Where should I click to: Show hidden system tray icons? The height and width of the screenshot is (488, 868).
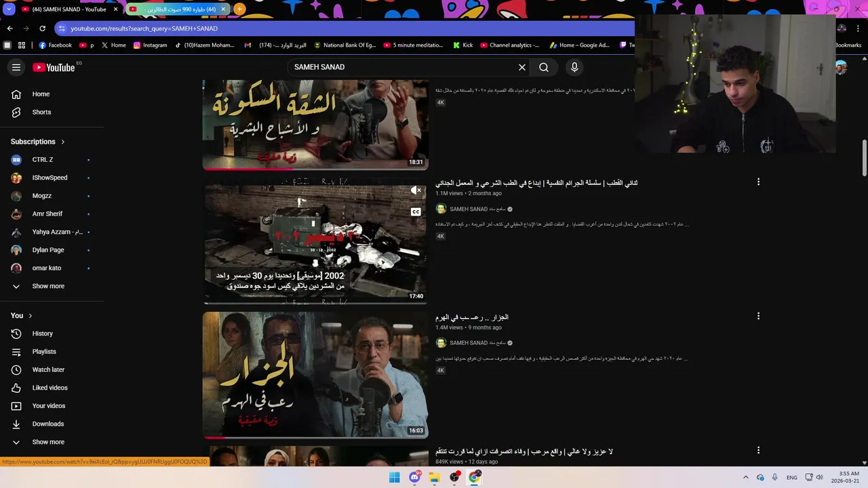(x=745, y=478)
